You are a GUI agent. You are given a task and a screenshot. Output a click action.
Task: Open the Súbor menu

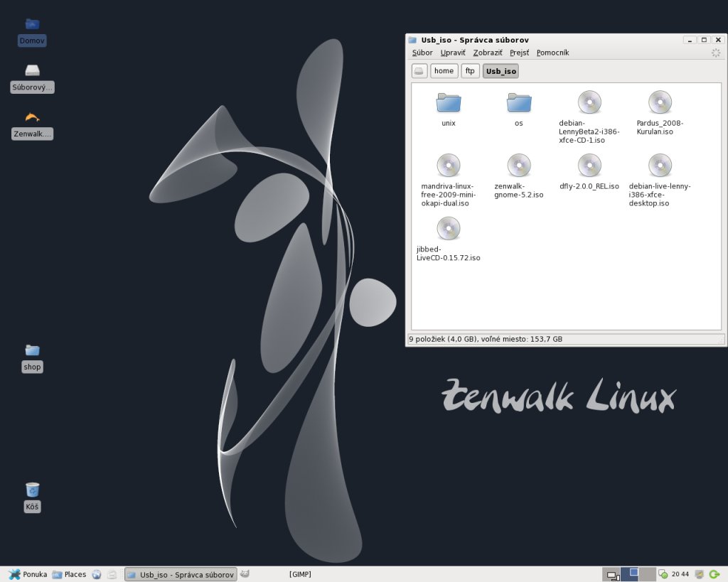422,53
